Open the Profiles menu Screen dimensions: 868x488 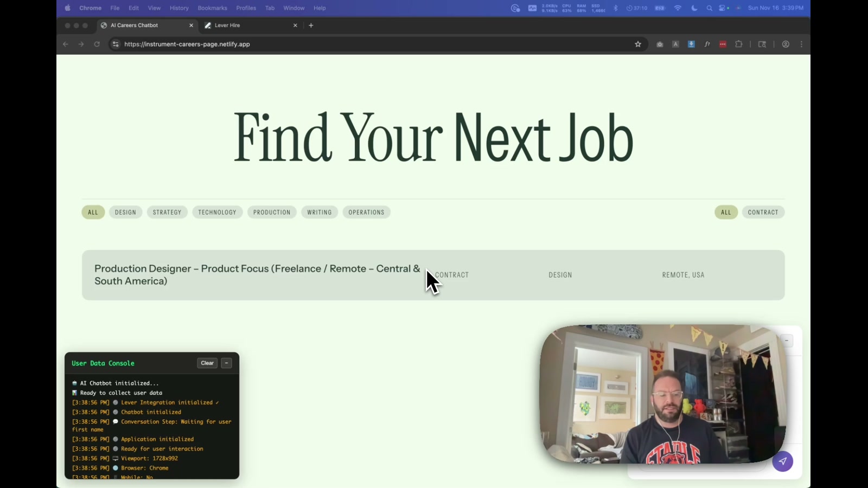click(x=246, y=8)
